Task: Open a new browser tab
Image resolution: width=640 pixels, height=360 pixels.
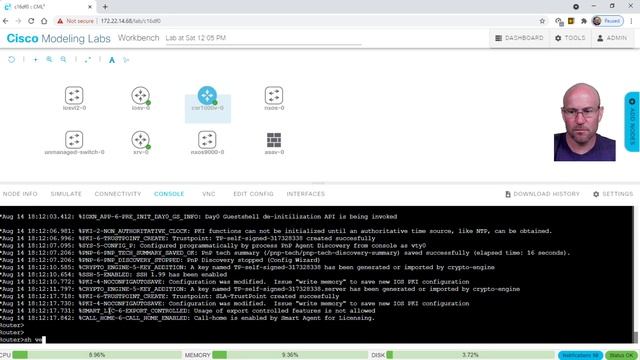Action: tap(105, 7)
